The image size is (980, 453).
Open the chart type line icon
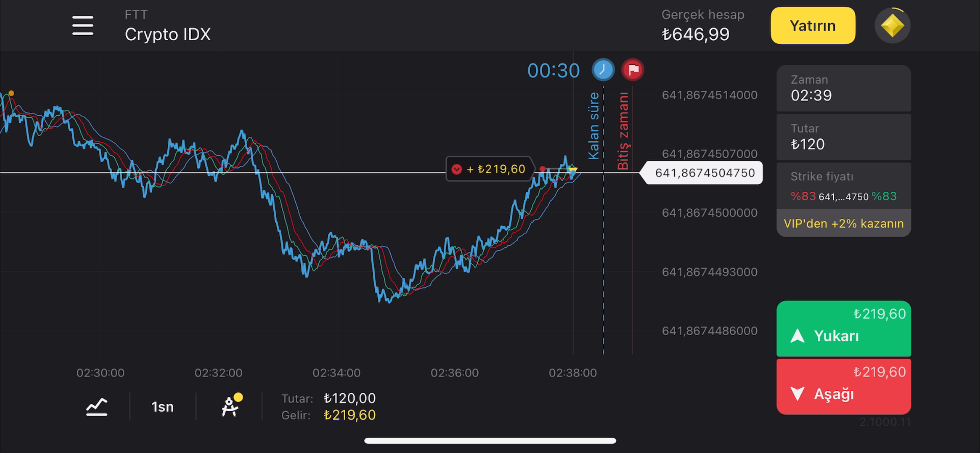(x=96, y=407)
